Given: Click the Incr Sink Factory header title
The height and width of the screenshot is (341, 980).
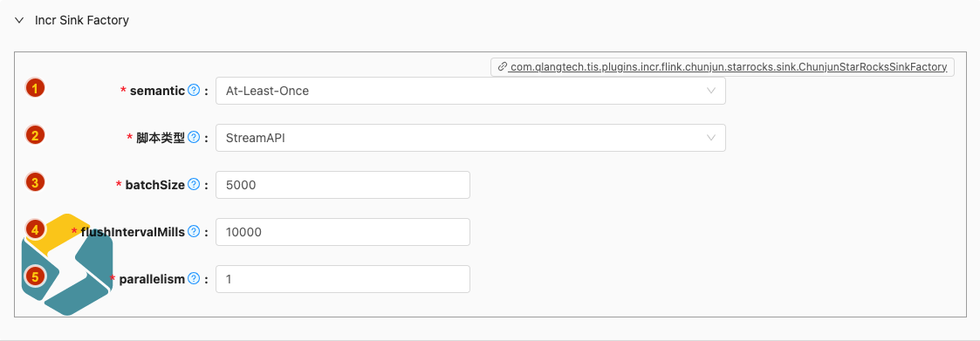Looking at the screenshot, I should (x=82, y=21).
